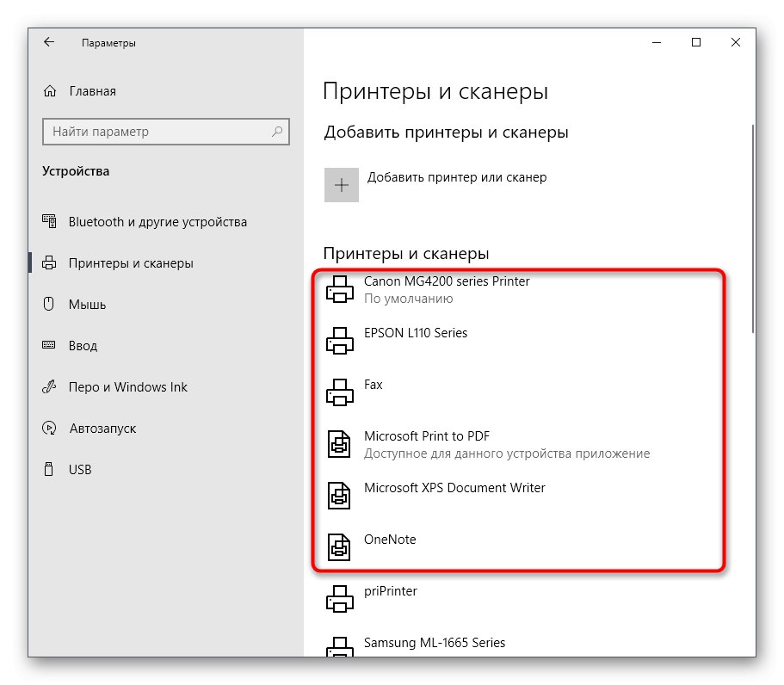Click the mouse icon next to Мышь
The image size is (784, 685).
point(49,304)
